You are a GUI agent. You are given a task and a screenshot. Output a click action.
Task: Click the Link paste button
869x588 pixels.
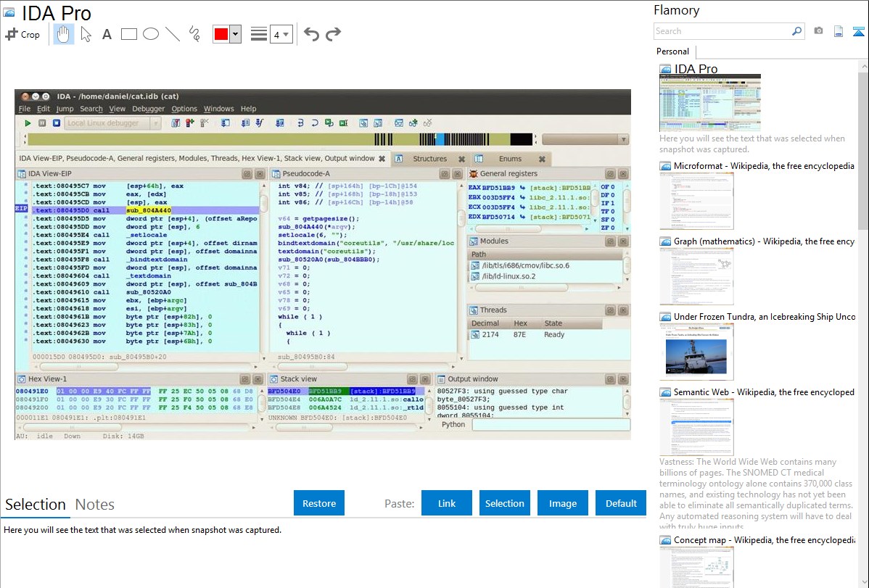pos(447,503)
